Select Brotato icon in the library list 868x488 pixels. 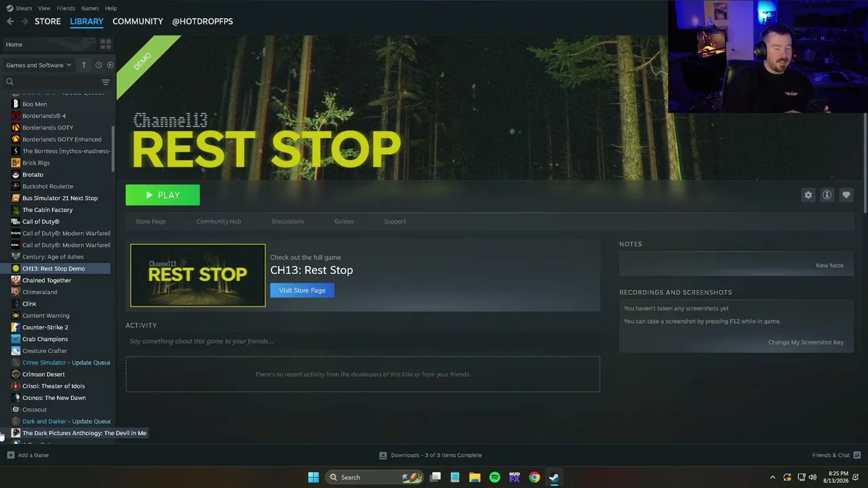coord(16,175)
